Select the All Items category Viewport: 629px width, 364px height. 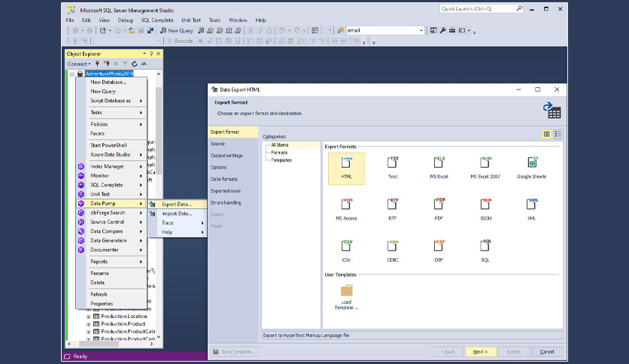[280, 145]
